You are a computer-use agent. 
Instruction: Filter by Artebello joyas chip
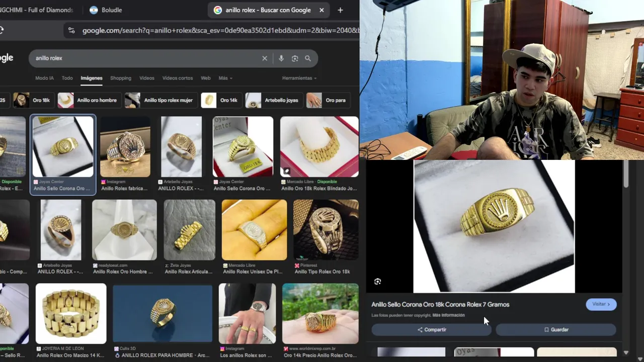coord(274,100)
